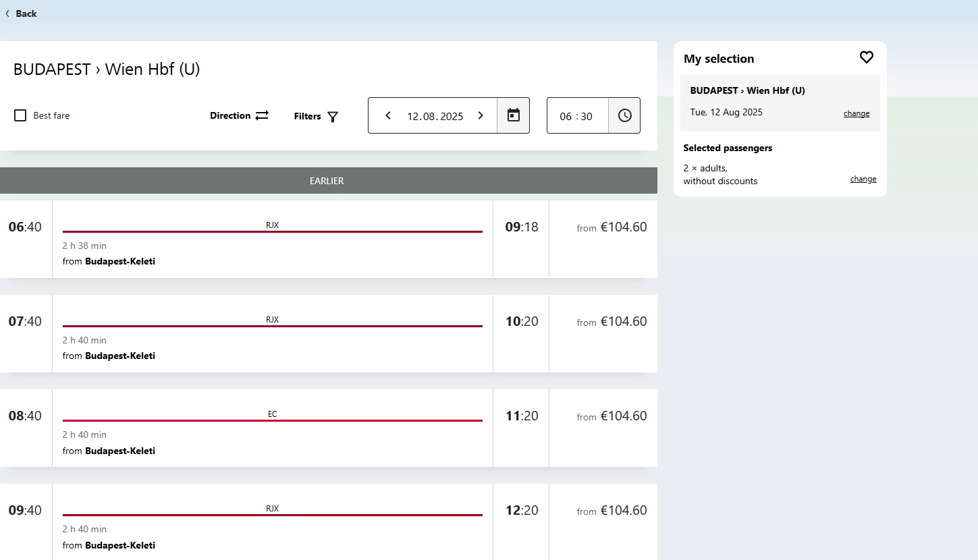This screenshot has width=978, height=560.
Task: Select the 06:40 departure connection
Action: tap(329, 239)
